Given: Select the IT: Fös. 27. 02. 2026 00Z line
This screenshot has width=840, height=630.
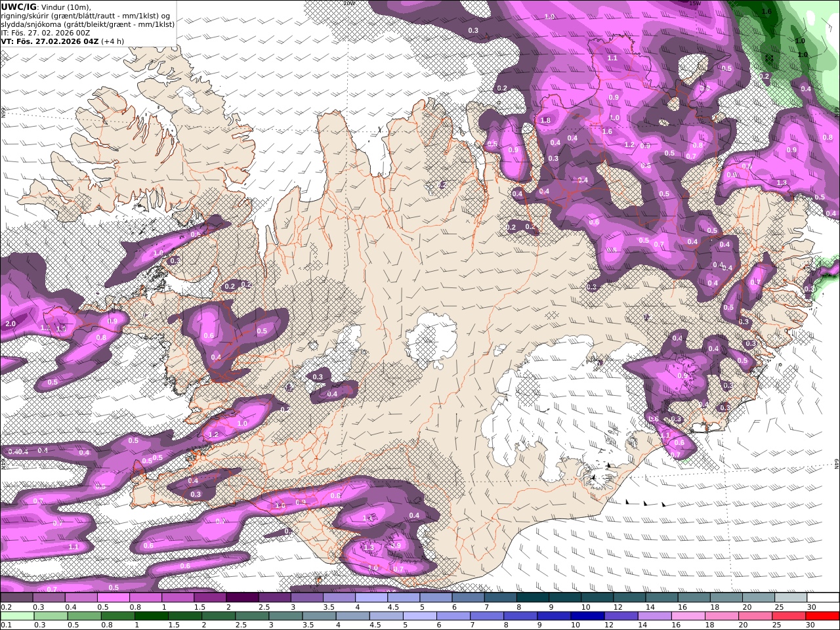Looking at the screenshot, I should click(x=46, y=32).
